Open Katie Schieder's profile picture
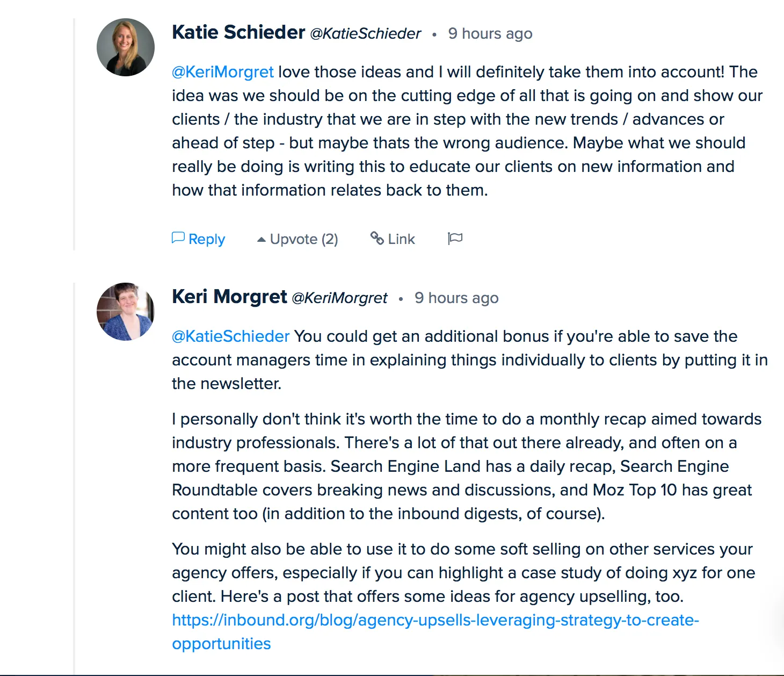 (126, 47)
